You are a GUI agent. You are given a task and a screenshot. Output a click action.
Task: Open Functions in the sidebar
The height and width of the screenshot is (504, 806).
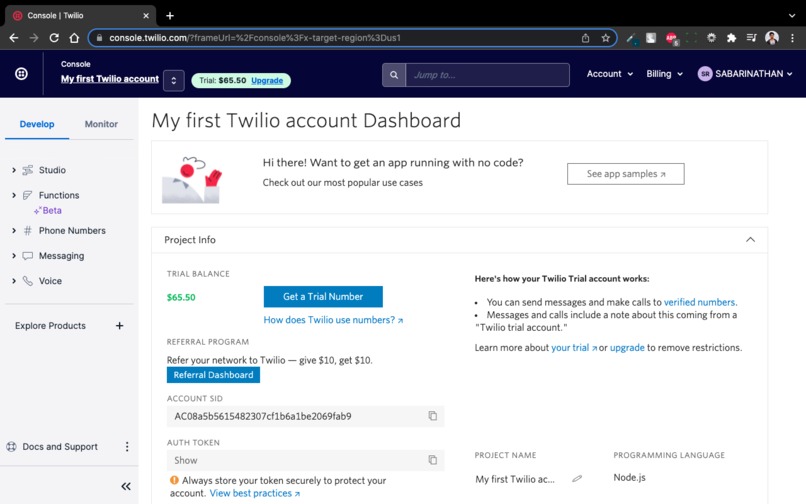click(59, 195)
